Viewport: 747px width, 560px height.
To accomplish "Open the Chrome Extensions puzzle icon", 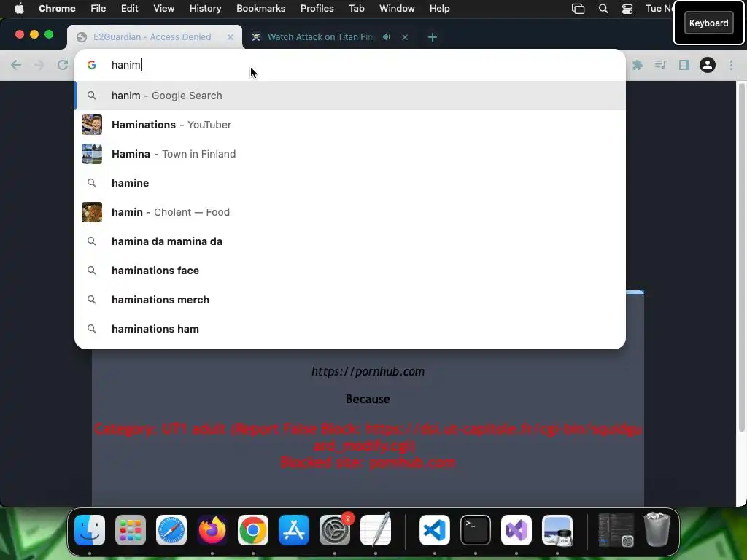I will (x=638, y=65).
